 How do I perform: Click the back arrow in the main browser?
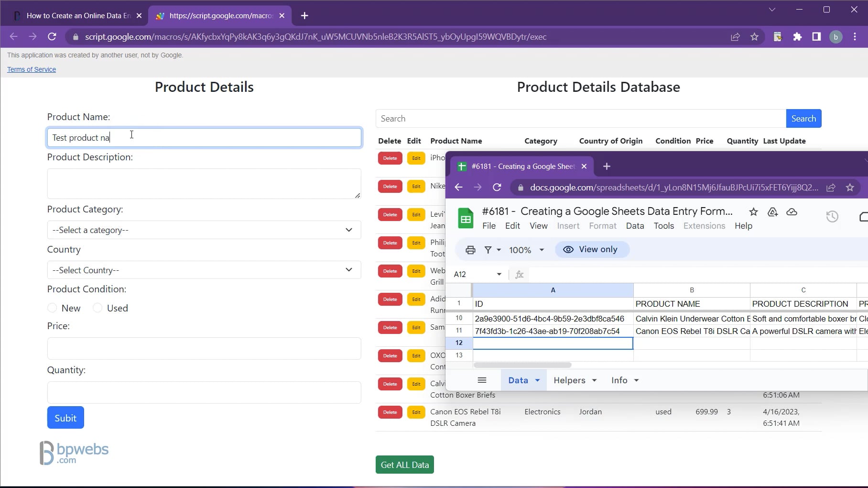(x=13, y=37)
